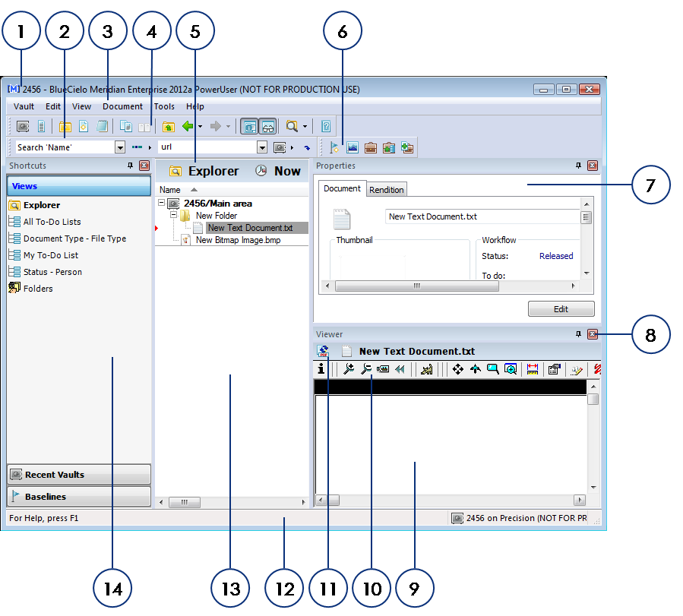This screenshot has width=683, height=616.
Task: Click the vault safe icon in main toolbar
Action: click(x=23, y=127)
